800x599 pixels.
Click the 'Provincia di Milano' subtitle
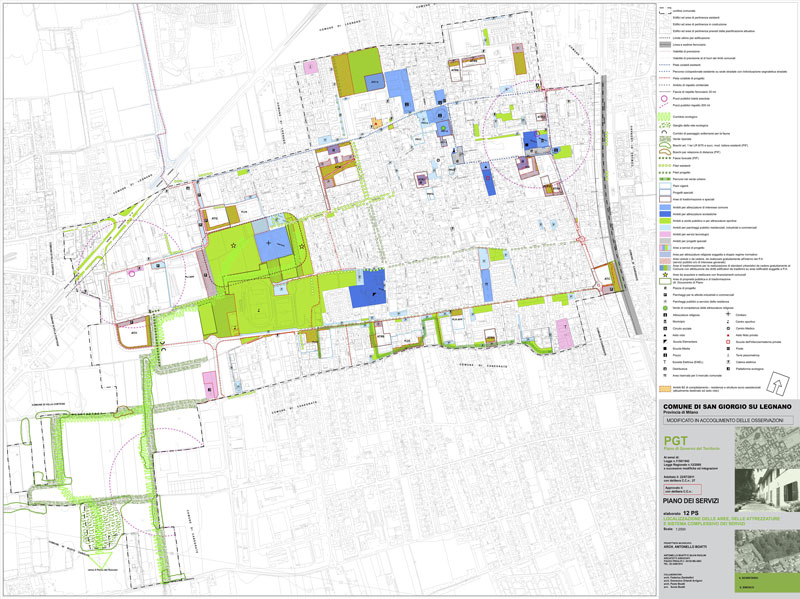coord(681,412)
